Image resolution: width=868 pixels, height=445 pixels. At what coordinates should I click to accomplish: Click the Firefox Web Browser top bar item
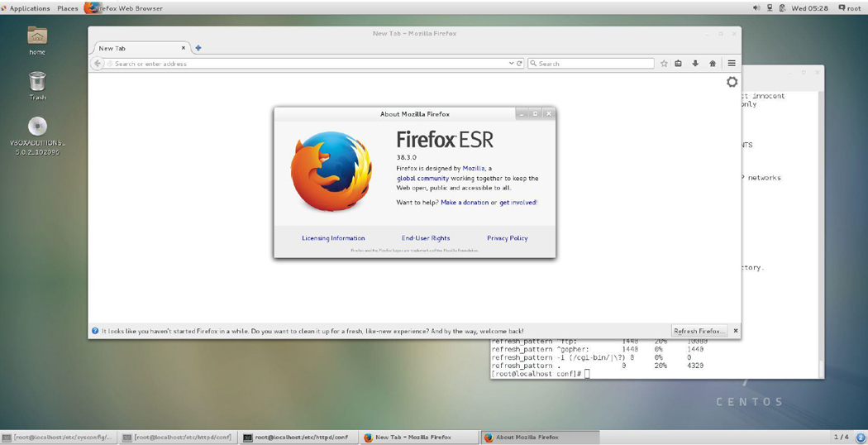coord(123,8)
